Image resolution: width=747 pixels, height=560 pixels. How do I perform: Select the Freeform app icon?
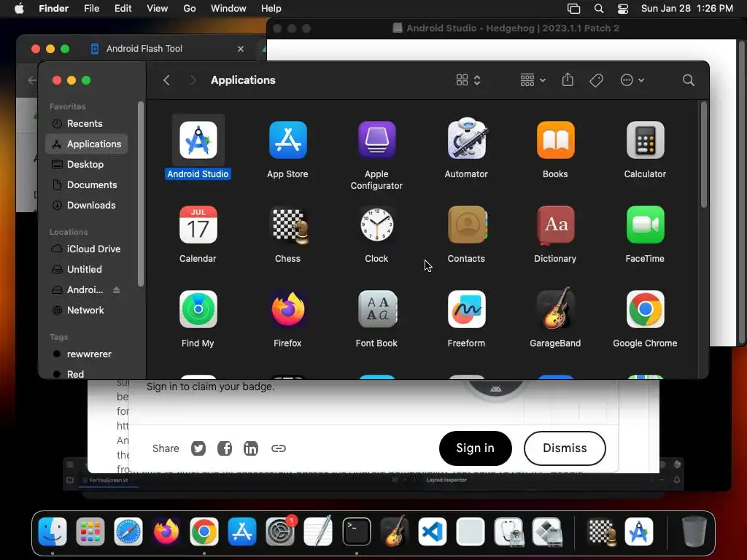click(466, 309)
